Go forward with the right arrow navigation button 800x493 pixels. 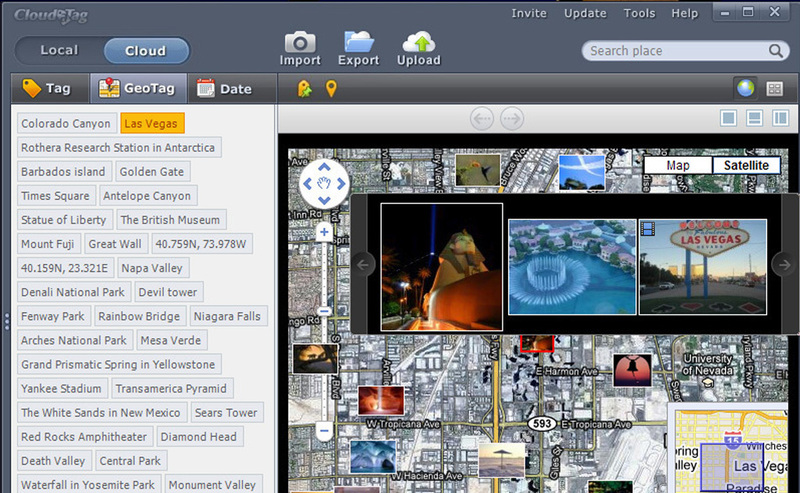[x=512, y=119]
